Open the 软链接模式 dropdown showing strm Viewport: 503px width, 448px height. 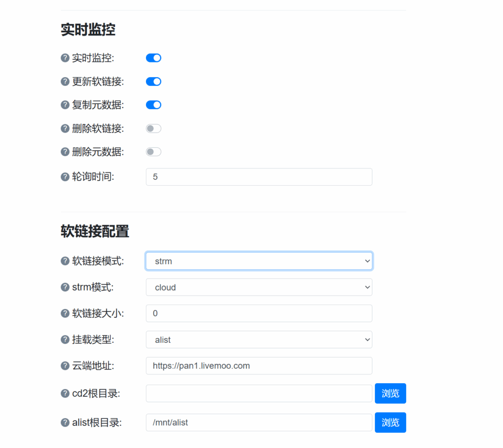(x=259, y=261)
